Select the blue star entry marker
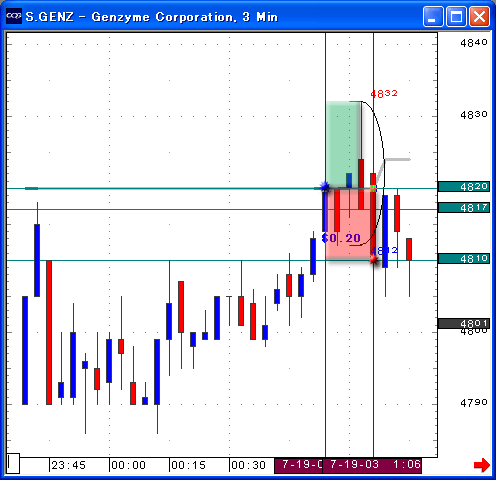This screenshot has width=496, height=480. 324,187
